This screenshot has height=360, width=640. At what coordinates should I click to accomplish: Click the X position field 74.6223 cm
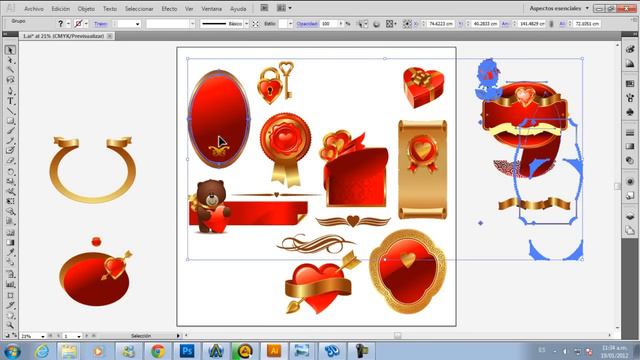click(x=440, y=24)
